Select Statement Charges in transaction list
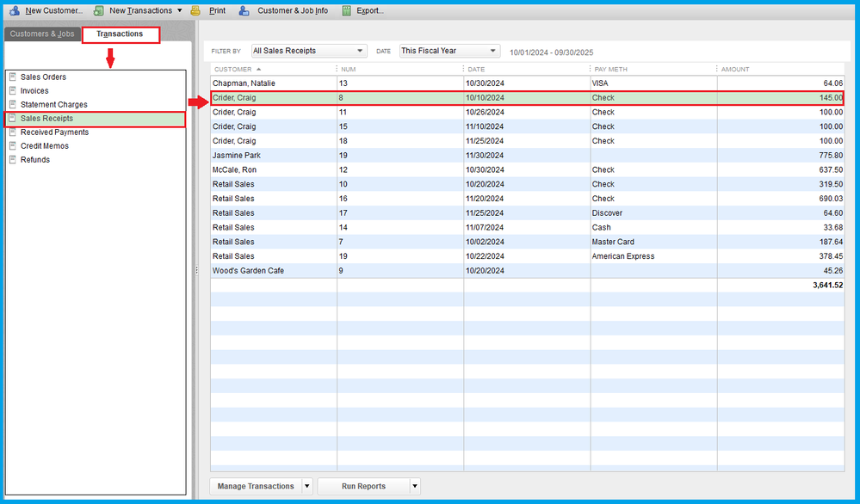This screenshot has width=860, height=504. pos(53,105)
